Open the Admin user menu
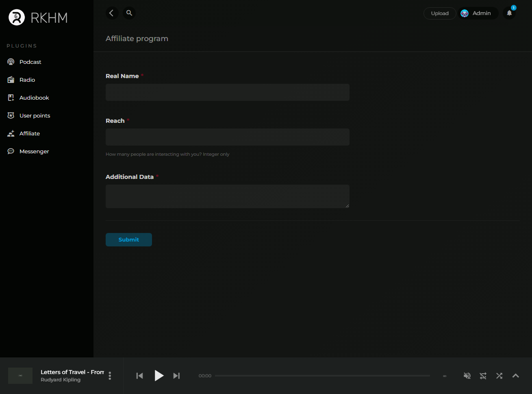 pos(478,13)
